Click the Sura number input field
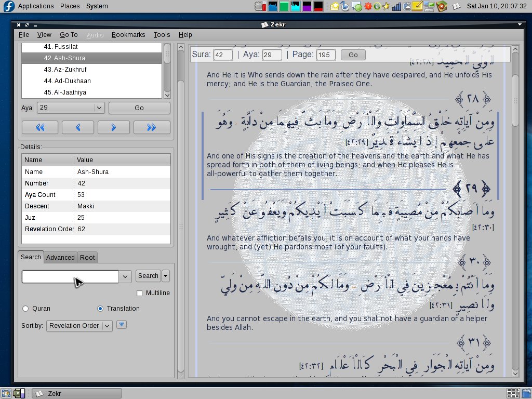Viewport: 532px width, 399px height. click(223, 55)
